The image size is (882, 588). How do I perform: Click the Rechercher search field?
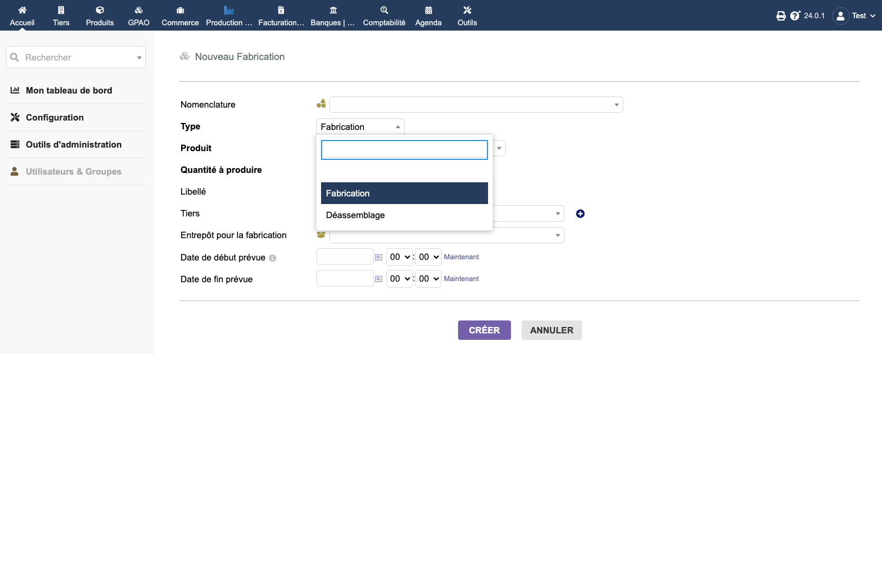(76, 57)
